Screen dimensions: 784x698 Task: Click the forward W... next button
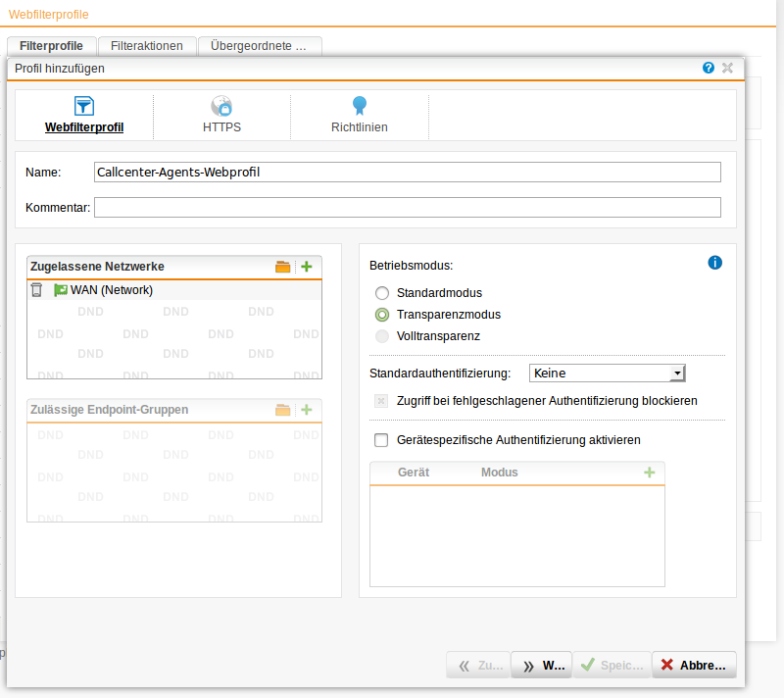[543, 665]
